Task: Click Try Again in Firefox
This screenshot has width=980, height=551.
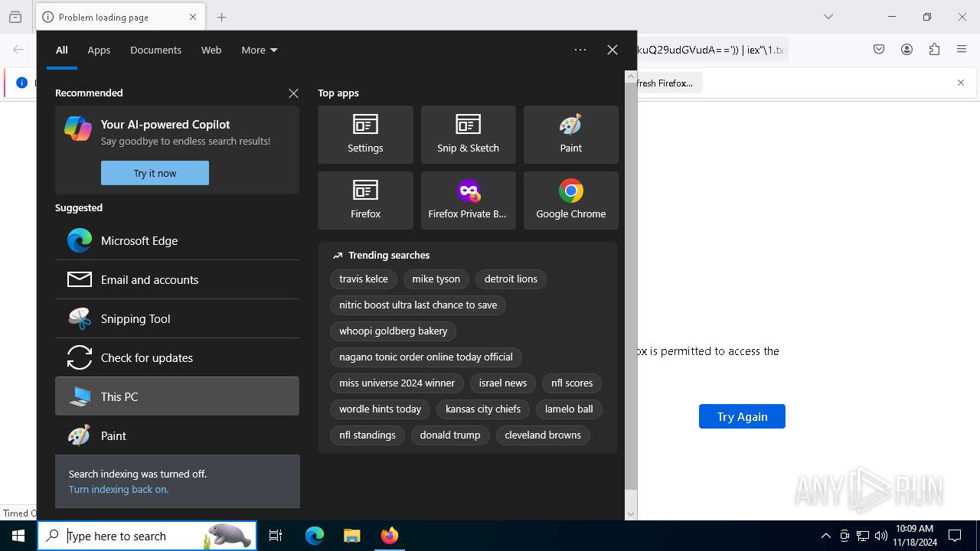Action: click(742, 416)
